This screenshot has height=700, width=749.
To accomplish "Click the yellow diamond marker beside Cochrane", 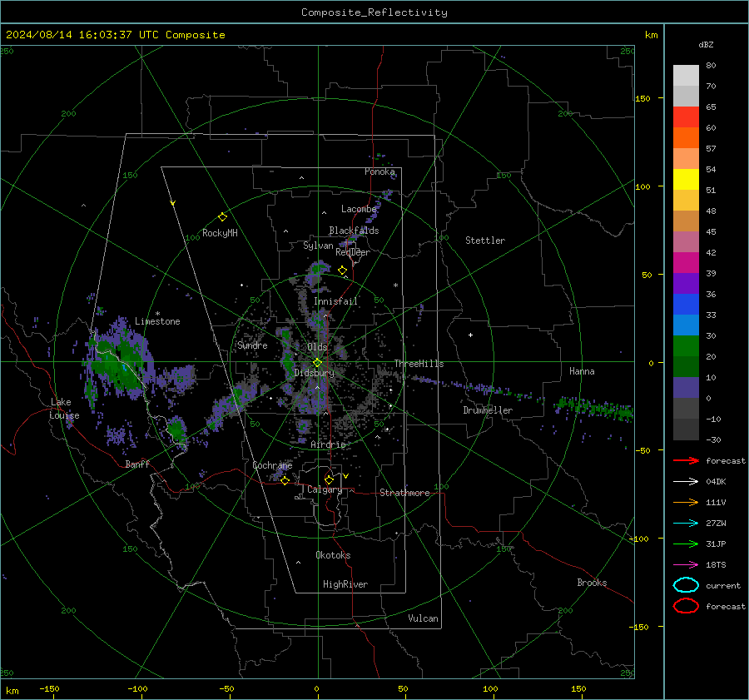I will 285,480.
